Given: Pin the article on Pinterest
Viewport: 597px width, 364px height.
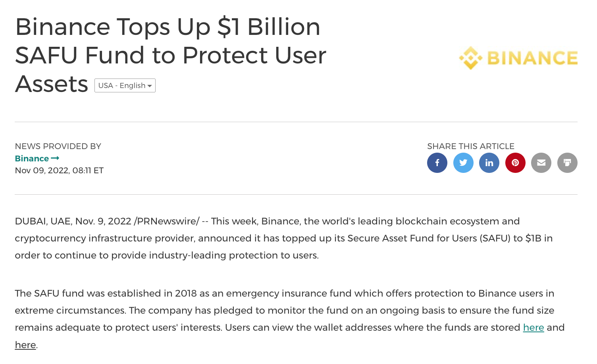Looking at the screenshot, I should 515,163.
